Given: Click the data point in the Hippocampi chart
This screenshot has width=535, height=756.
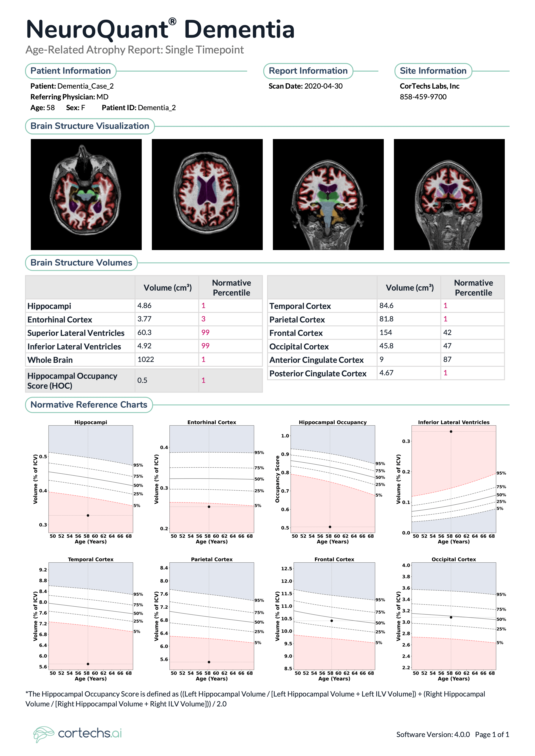Looking at the screenshot, I should pos(88,515).
